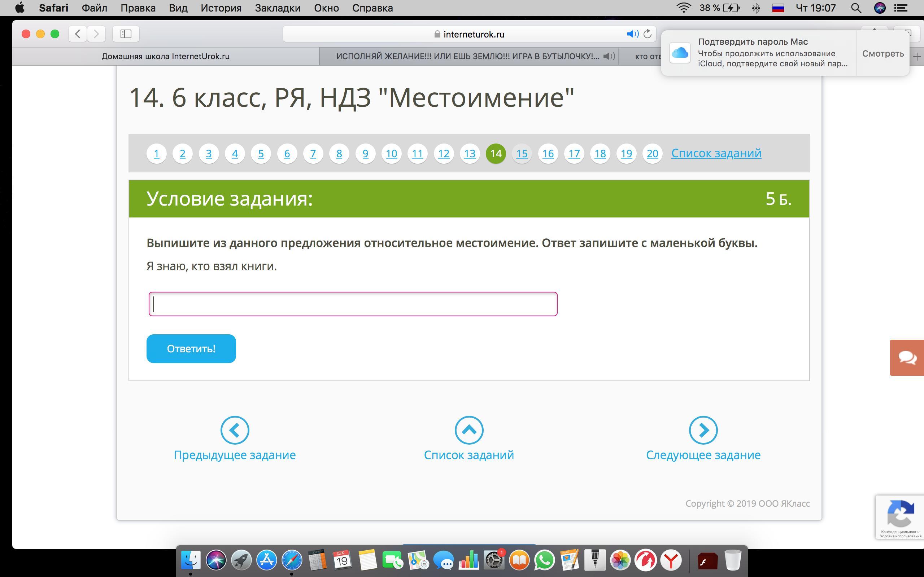Image resolution: width=924 pixels, height=577 pixels.
Task: Open the История menu
Action: (x=221, y=8)
